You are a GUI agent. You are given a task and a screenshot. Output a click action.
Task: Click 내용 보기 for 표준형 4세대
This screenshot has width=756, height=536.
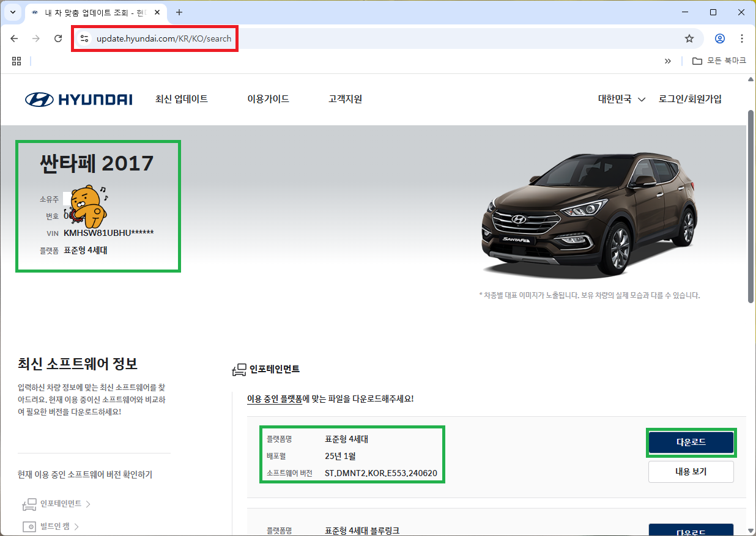click(691, 472)
